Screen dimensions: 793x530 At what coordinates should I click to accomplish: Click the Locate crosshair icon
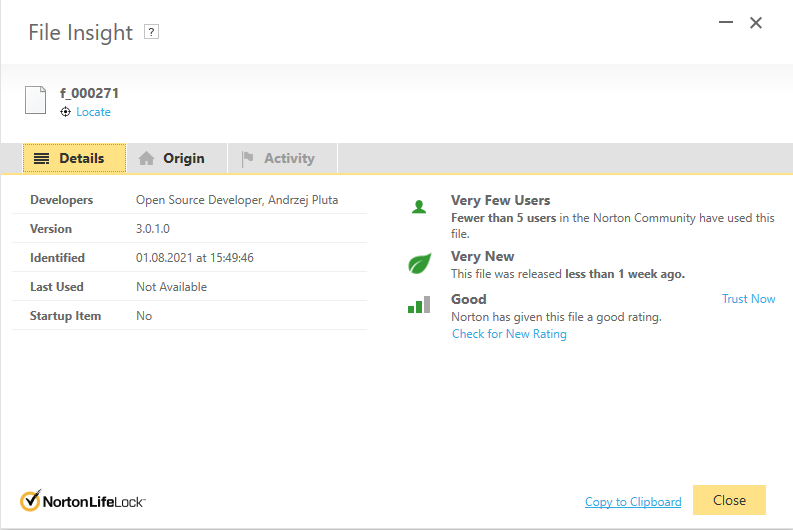pos(65,112)
